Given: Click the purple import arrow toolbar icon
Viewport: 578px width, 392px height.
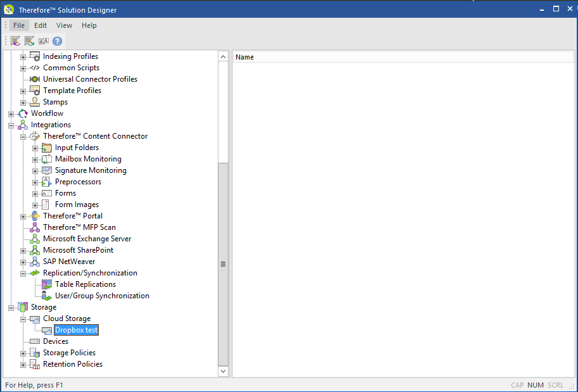Looking at the screenshot, I should [x=15, y=41].
